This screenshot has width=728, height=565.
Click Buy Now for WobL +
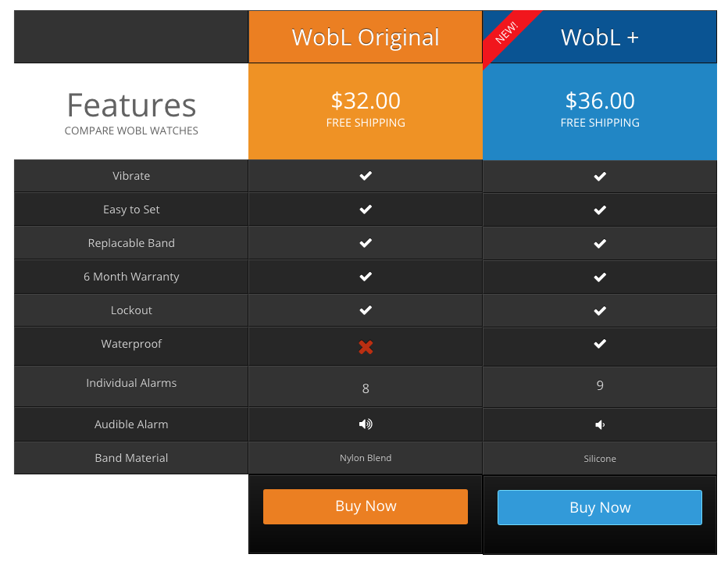tap(599, 507)
